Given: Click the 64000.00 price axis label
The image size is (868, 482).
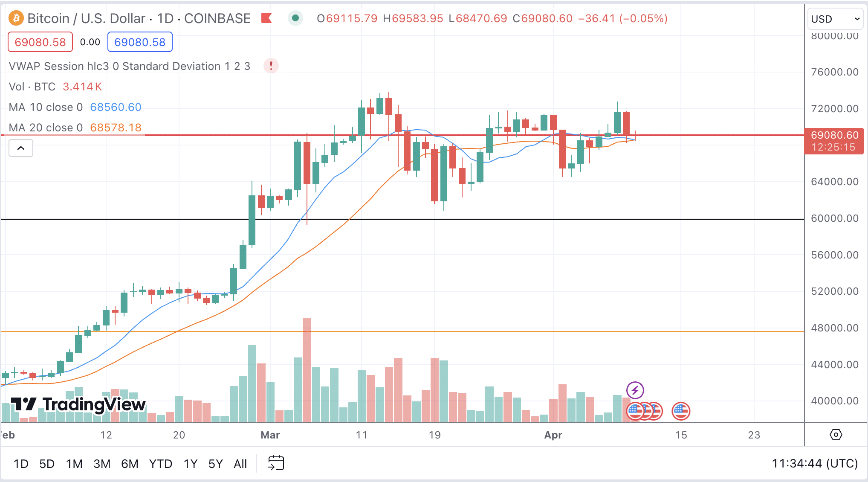Looking at the screenshot, I should 835,182.
